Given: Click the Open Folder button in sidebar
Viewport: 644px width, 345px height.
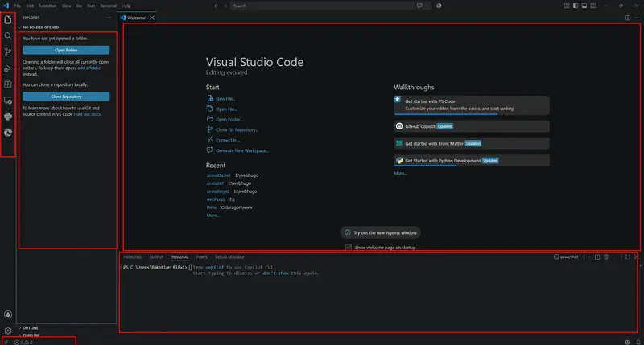Looking at the screenshot, I should 66,50.
